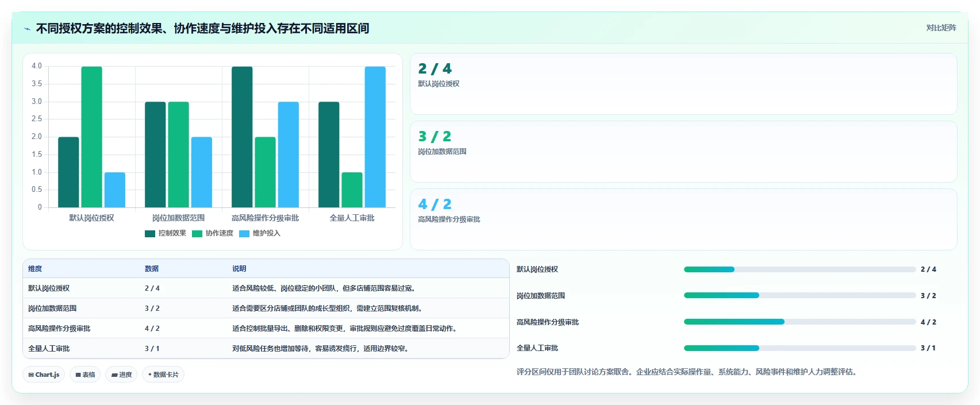Click the 3 / 2 value beside the progress bar
This screenshot has width=980, height=405.
(x=928, y=296)
